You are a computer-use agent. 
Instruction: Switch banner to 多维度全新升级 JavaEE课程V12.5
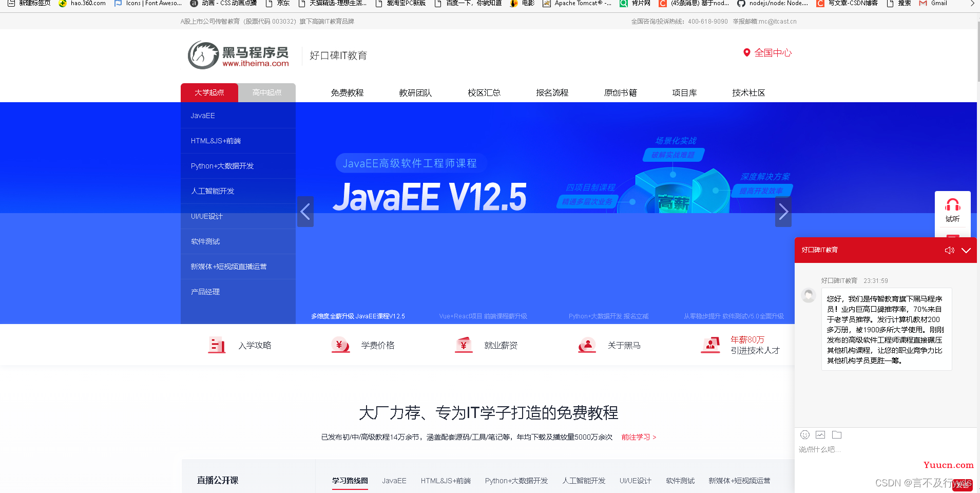tap(358, 316)
